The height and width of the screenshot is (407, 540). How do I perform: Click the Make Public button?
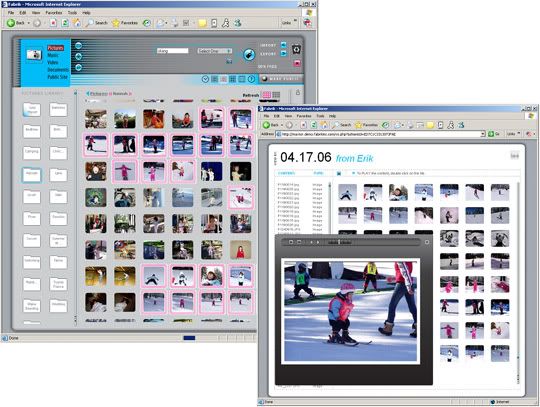tap(281, 79)
